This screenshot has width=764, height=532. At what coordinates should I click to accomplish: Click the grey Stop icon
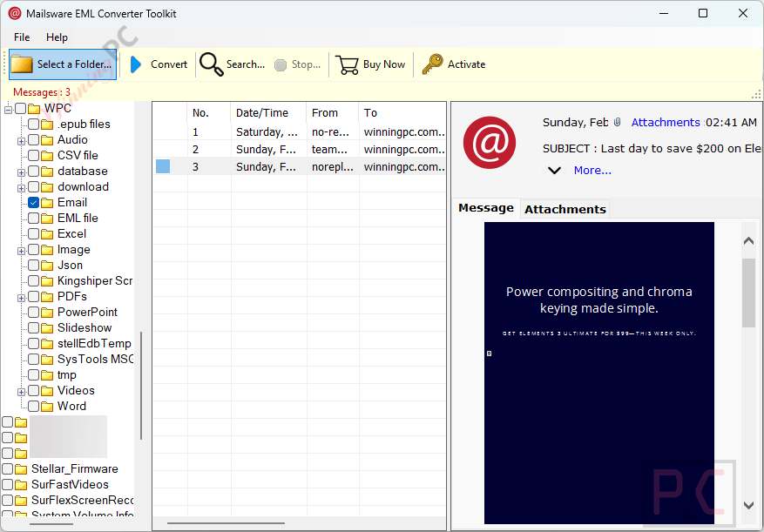(x=281, y=64)
